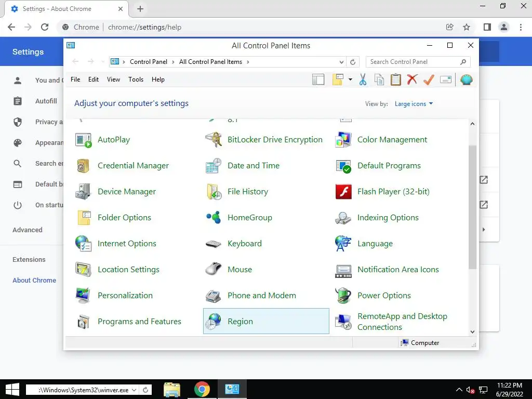Image resolution: width=532 pixels, height=399 pixels.
Task: Expand the chevron after Control Panel breadcrumb
Action: [x=173, y=62]
